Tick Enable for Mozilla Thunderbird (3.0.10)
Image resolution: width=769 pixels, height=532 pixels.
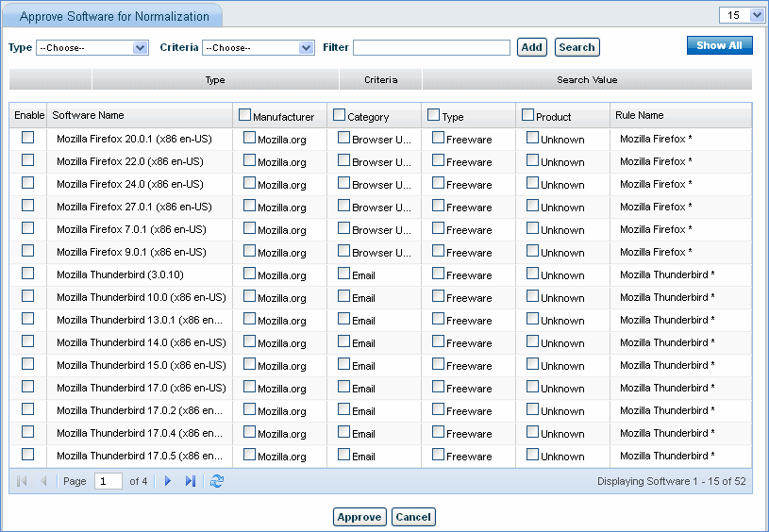click(x=27, y=274)
